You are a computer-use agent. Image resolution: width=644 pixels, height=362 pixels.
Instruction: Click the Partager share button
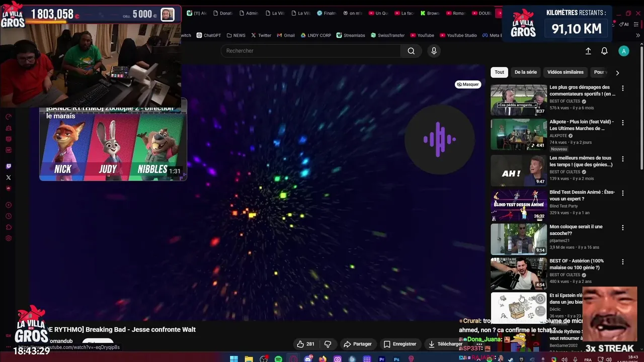pyautogui.click(x=358, y=344)
